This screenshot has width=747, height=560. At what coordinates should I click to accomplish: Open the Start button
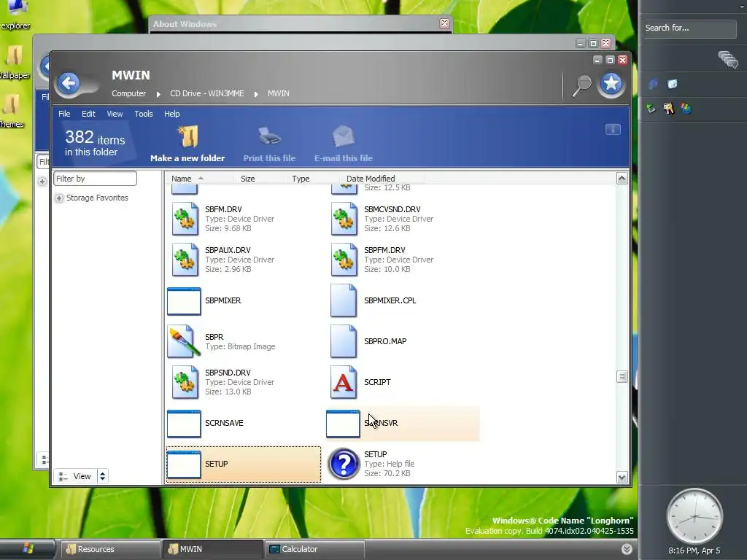[x=27, y=550]
